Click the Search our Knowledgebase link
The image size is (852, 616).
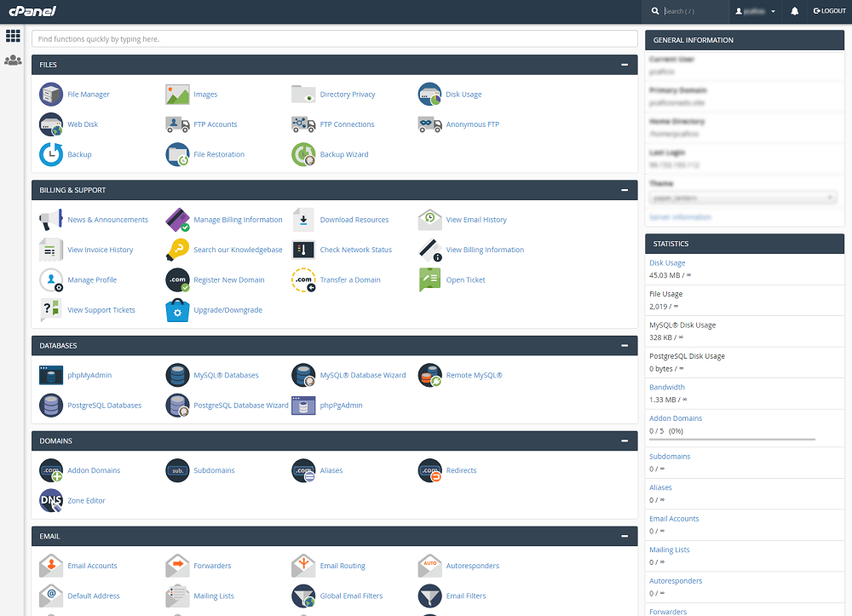(238, 250)
